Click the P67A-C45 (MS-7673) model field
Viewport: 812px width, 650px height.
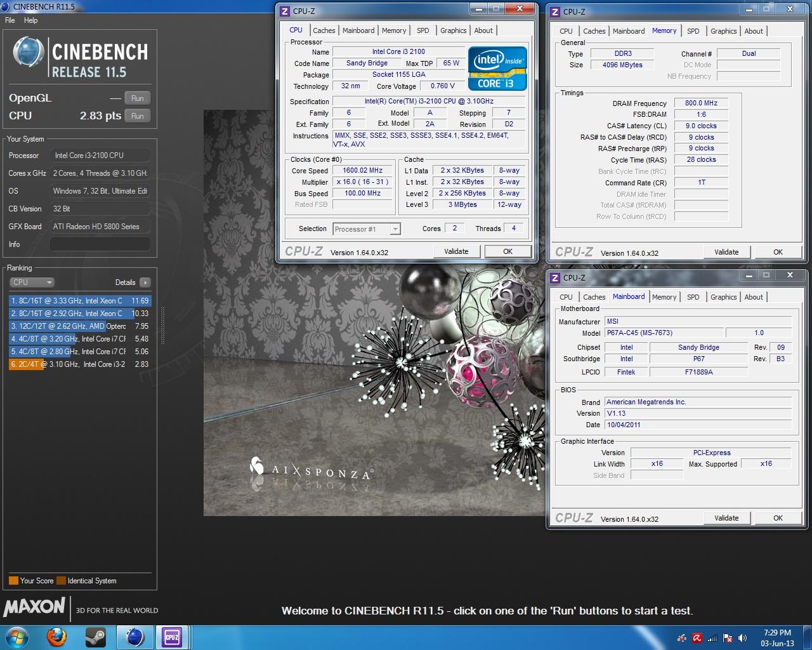click(664, 333)
